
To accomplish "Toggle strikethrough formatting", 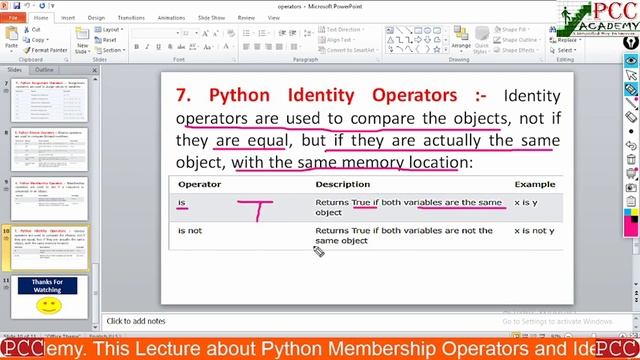I will click(181, 47).
